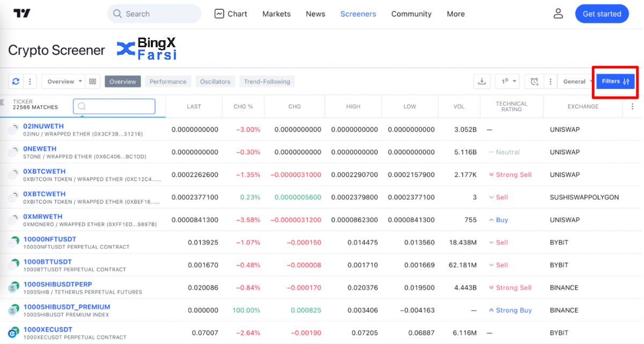Export screener data with the download icon
Viewport: 644px width, 344px height.
[482, 82]
